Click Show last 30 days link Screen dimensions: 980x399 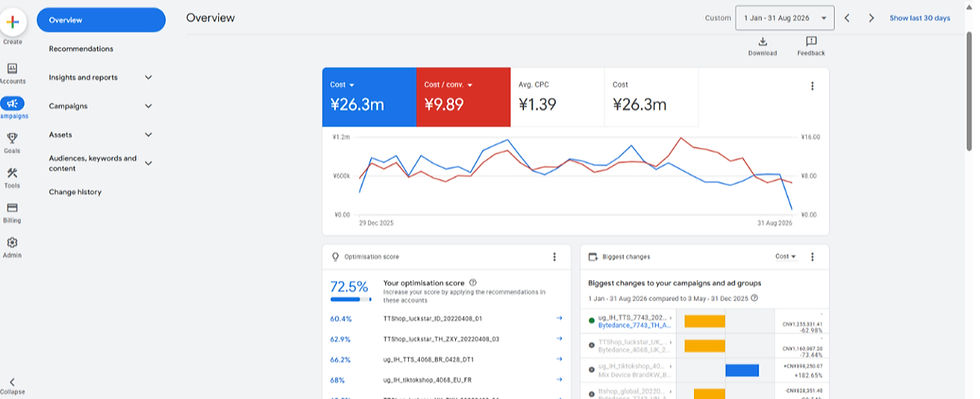coord(920,18)
